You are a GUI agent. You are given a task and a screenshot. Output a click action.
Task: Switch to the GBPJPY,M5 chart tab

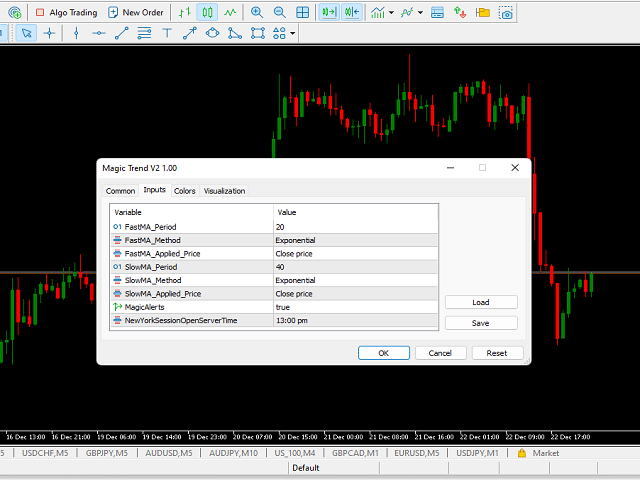107,453
